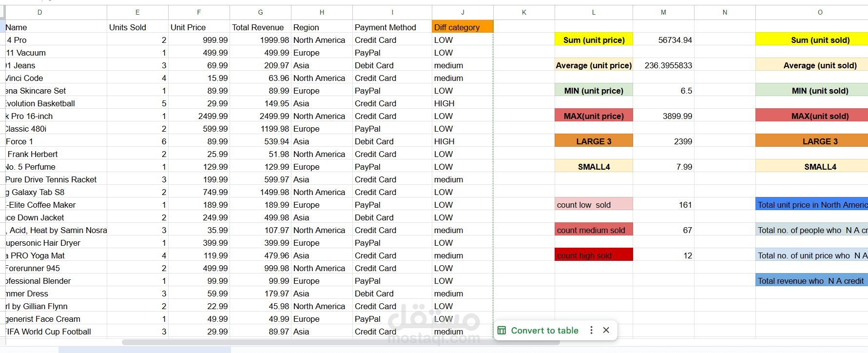Select column I header
This screenshot has width=868, height=353.
point(392,12)
